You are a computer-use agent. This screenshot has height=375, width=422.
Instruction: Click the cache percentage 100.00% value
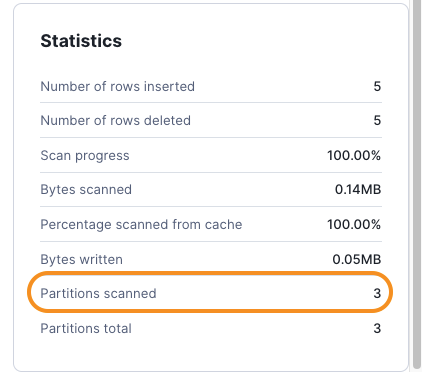354,224
